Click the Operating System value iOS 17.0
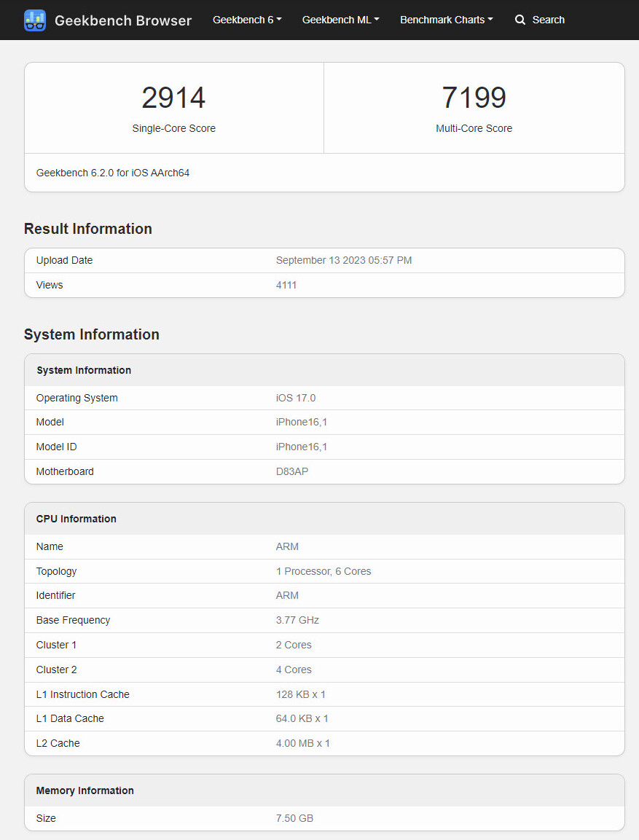The image size is (639, 840). tap(296, 398)
